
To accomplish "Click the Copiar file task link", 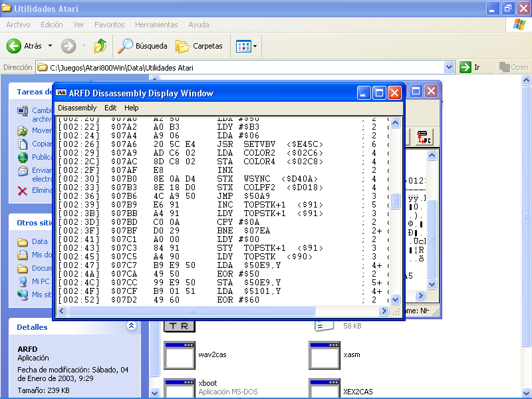I will [42, 144].
